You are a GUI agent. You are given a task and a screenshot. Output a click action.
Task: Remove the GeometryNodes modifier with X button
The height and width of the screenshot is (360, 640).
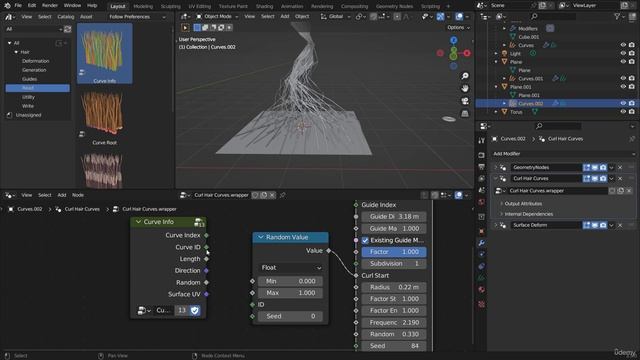coord(620,167)
